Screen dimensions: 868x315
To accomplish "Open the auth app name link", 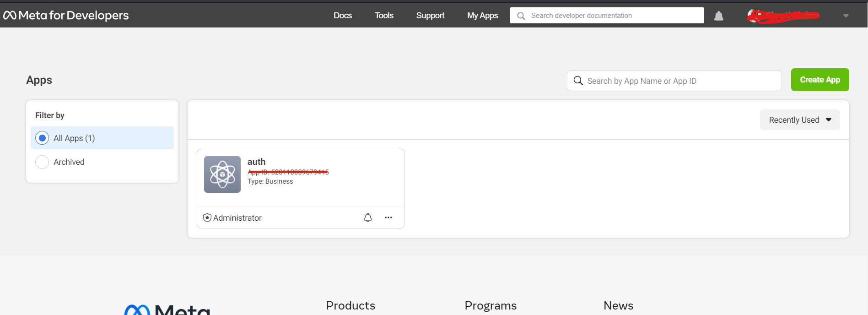I will [256, 162].
